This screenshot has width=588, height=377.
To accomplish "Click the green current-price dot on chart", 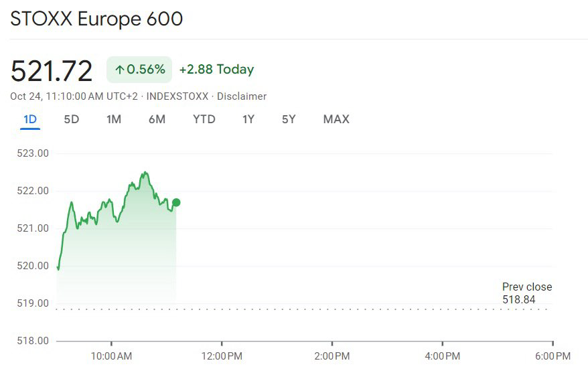I will (x=176, y=203).
